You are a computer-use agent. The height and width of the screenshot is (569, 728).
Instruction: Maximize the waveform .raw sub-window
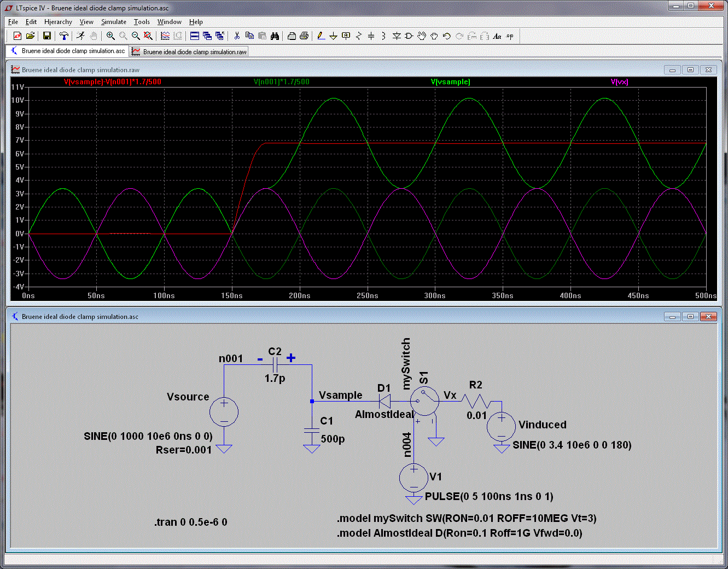[690, 70]
